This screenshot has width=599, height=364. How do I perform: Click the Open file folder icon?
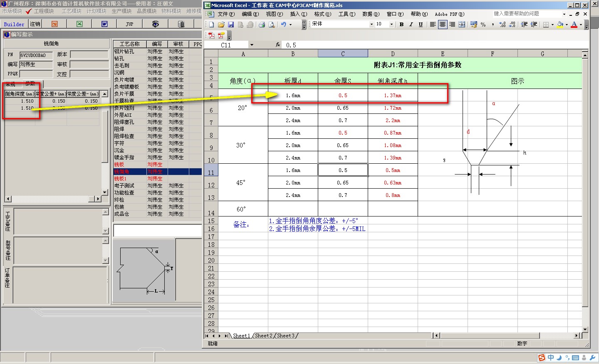221,25
